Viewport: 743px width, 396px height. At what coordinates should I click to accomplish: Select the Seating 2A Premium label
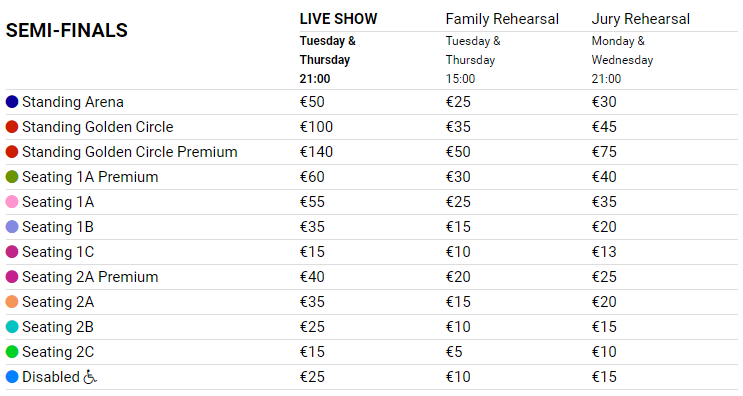coord(90,277)
